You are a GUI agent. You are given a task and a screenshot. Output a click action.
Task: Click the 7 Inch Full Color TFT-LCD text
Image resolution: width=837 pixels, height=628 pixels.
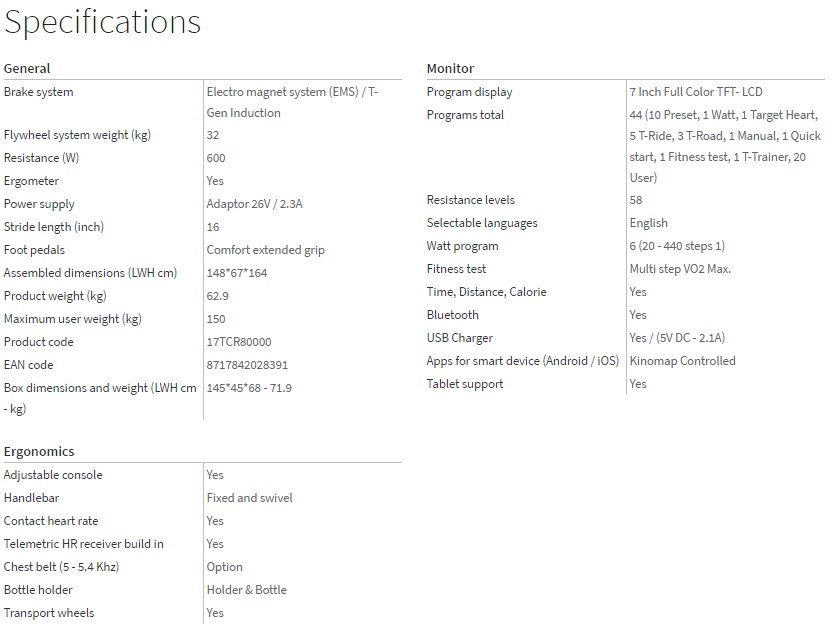pyautogui.click(x=696, y=92)
